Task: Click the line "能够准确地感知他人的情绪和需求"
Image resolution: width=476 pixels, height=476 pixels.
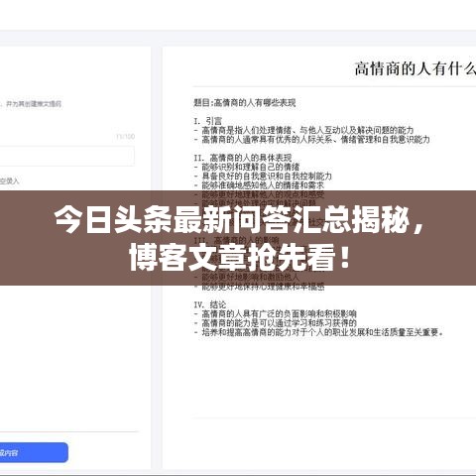Action: [x=263, y=185]
